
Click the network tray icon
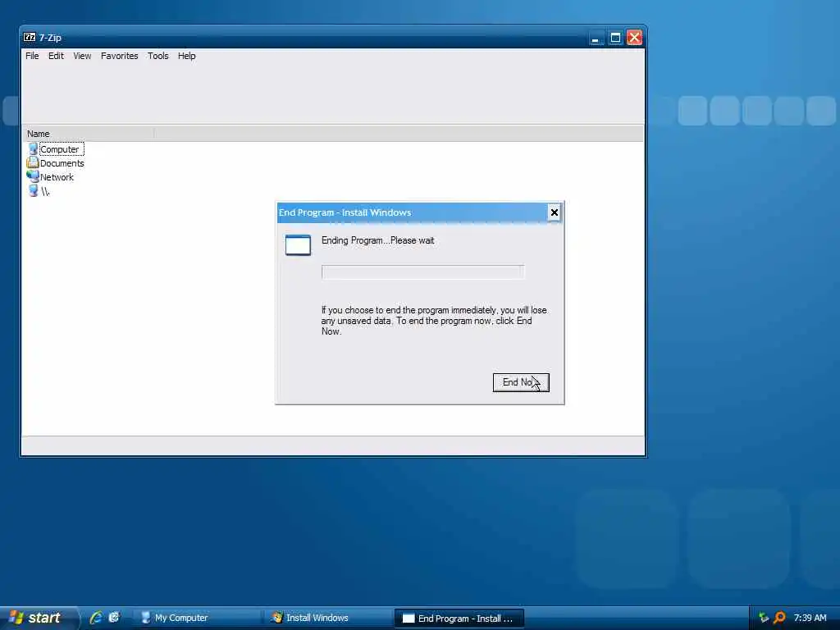[764, 618]
